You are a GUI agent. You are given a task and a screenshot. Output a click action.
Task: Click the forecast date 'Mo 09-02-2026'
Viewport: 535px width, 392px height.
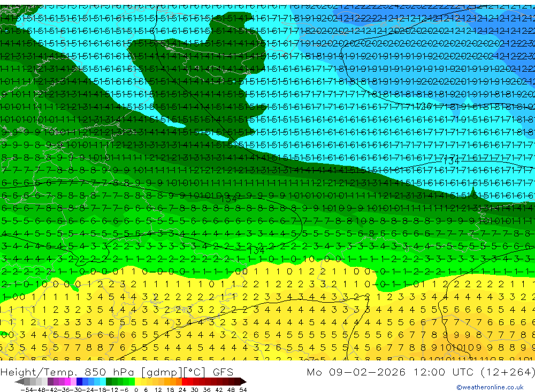[x=356, y=372]
